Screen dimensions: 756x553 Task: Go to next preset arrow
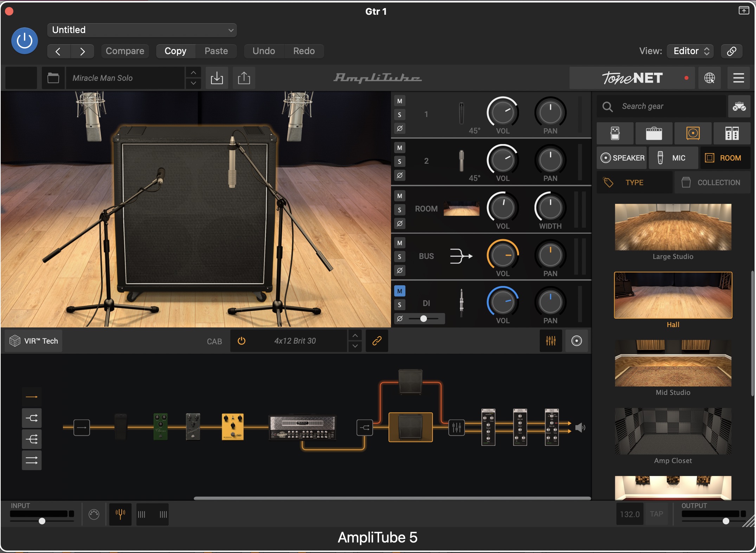82,51
